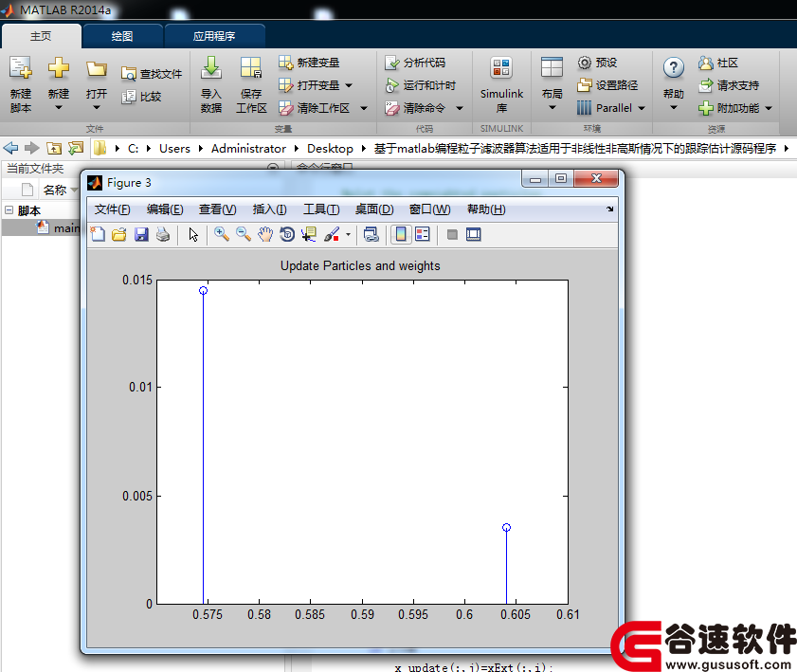Open Figure 3 File (文件) menu
This screenshot has width=797, height=672.
(x=113, y=209)
